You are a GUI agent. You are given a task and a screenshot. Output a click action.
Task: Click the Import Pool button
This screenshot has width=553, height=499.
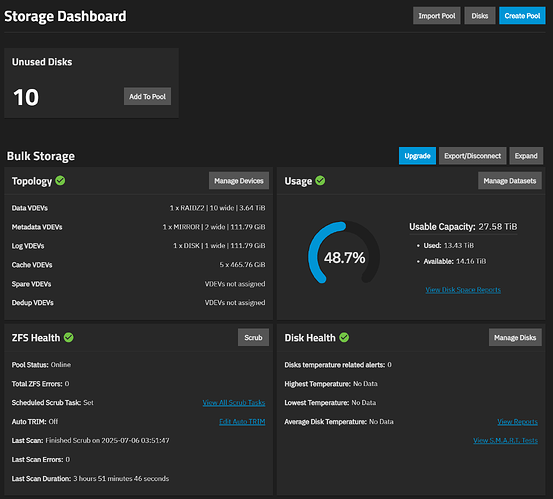click(437, 16)
